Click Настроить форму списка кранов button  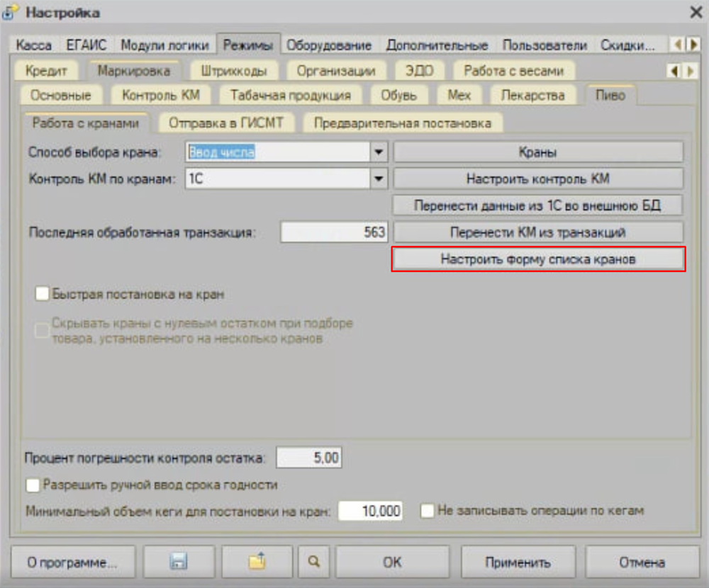[x=538, y=259]
